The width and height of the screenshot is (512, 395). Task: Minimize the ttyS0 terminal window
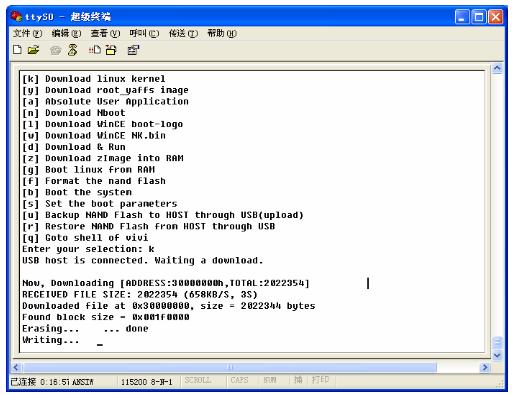point(462,16)
